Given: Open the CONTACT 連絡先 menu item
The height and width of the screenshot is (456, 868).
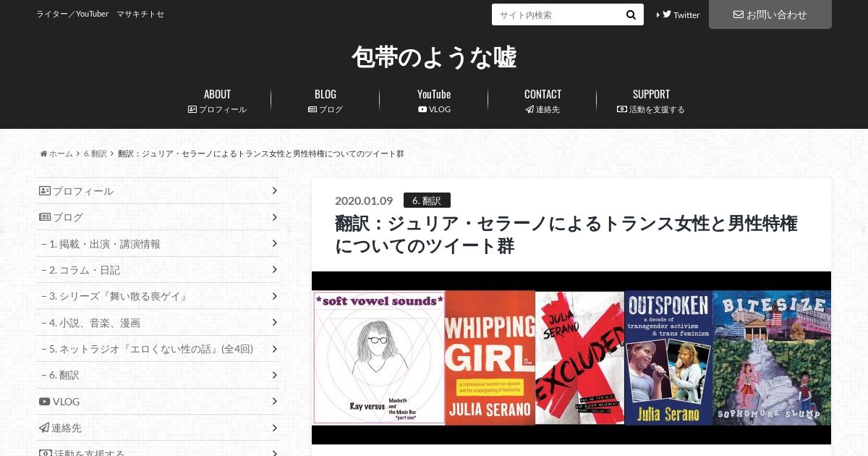Looking at the screenshot, I should click(x=542, y=101).
